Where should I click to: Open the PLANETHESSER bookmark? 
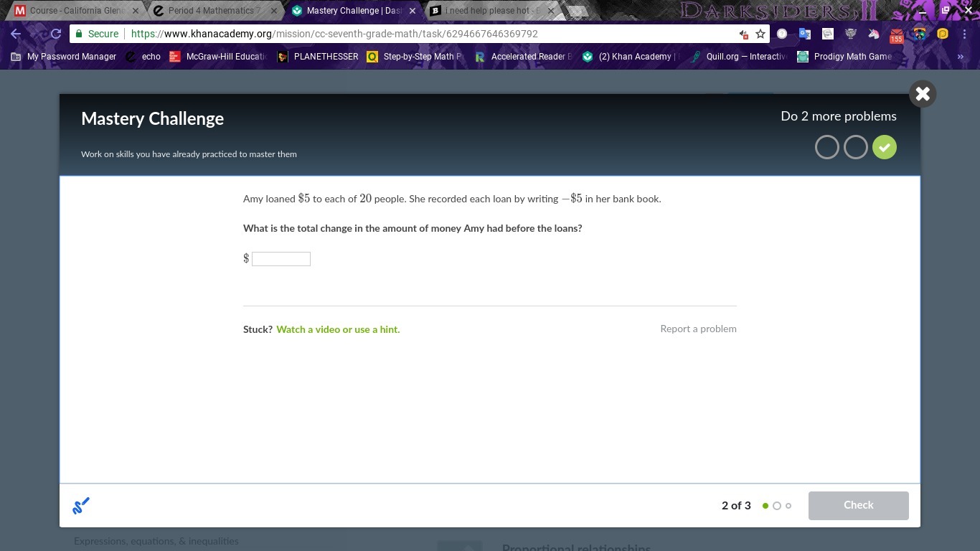click(x=318, y=57)
